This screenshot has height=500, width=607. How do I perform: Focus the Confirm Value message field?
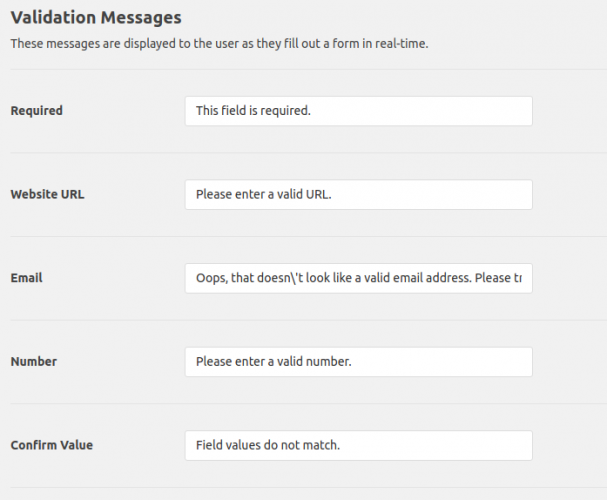click(x=358, y=445)
